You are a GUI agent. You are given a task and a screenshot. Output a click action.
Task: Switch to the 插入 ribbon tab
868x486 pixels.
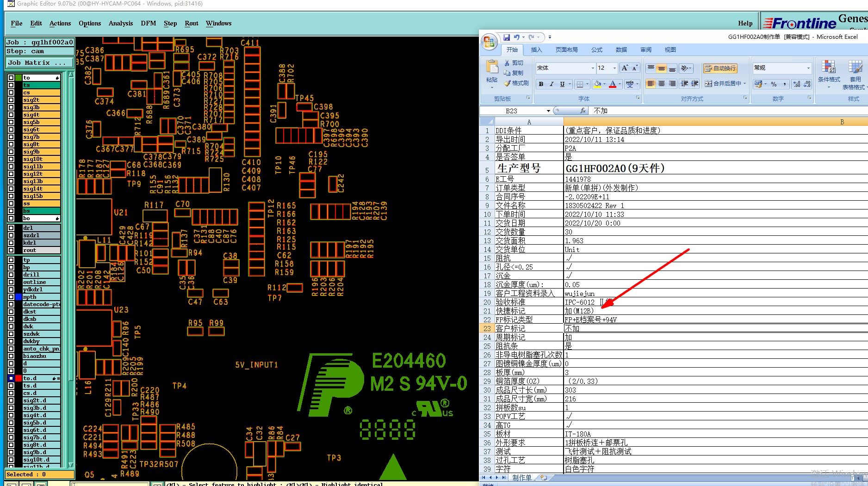tap(536, 50)
